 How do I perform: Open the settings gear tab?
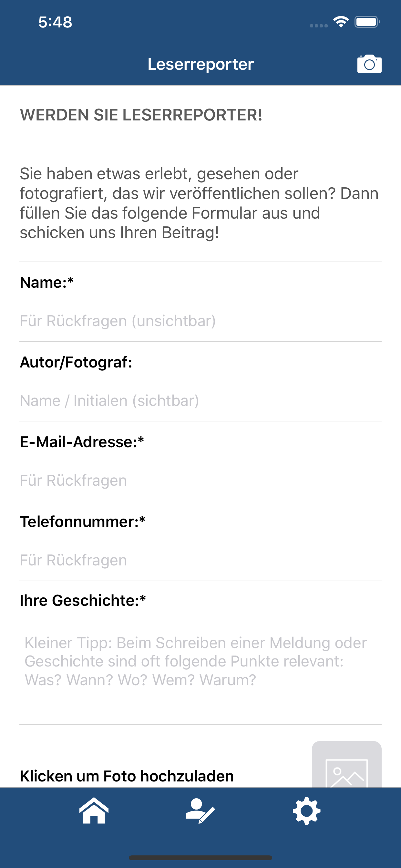click(x=306, y=811)
